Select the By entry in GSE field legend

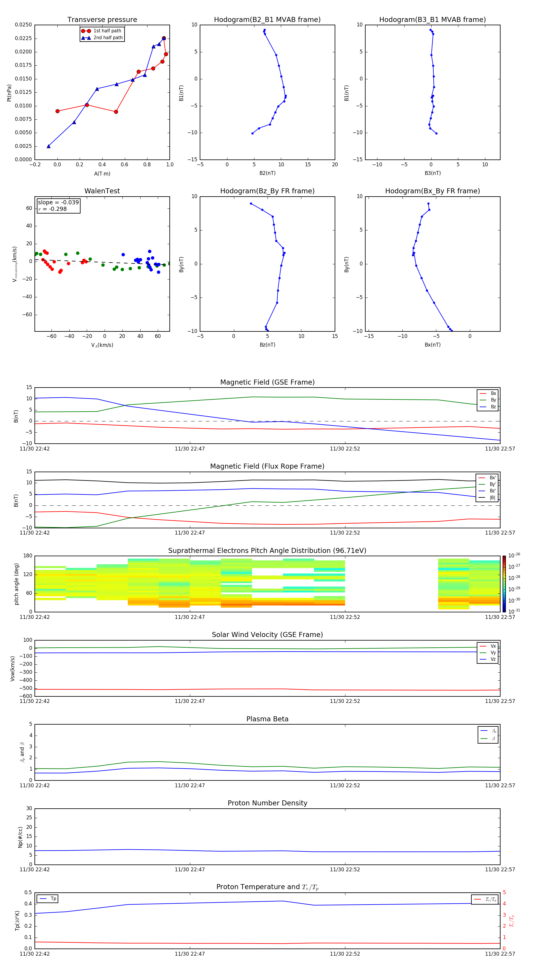click(x=488, y=400)
